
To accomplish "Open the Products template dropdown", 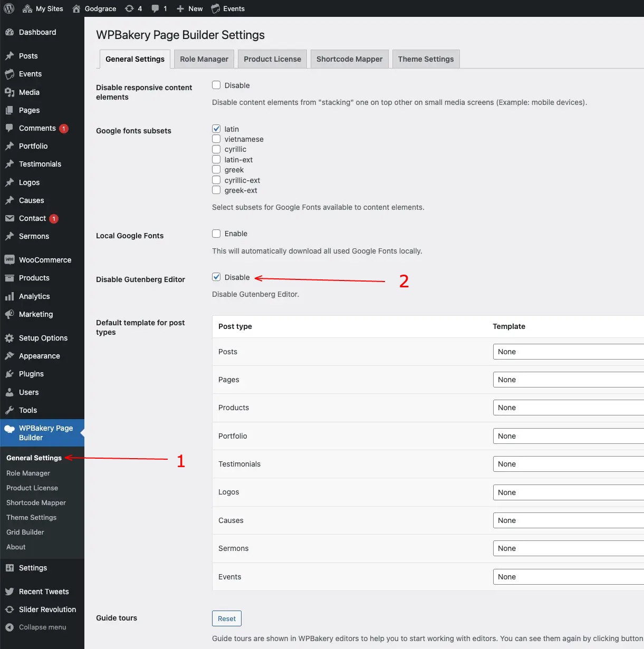I will [569, 408].
